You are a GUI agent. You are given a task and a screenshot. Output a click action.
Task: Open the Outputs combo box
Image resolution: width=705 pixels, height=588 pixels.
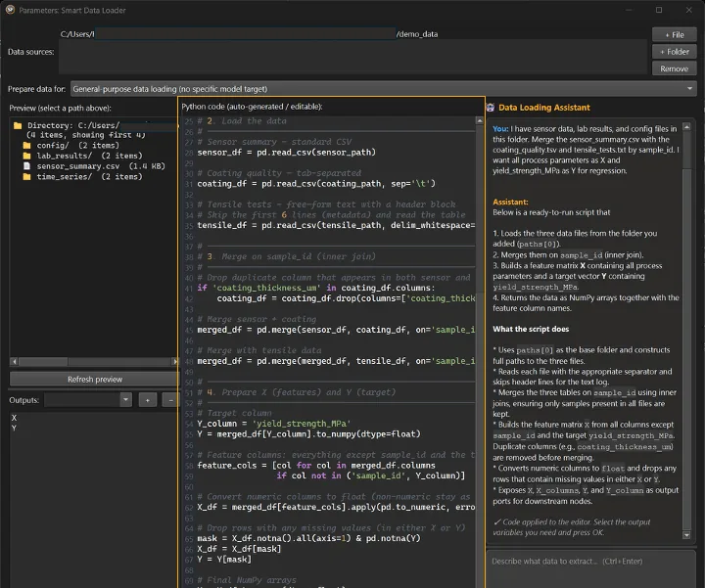click(x=88, y=400)
